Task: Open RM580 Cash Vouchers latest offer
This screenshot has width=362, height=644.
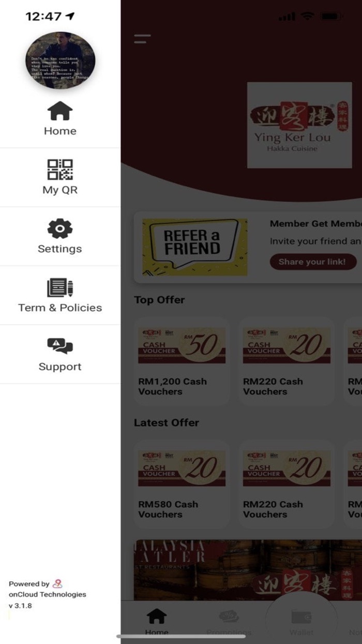Action: point(182,484)
